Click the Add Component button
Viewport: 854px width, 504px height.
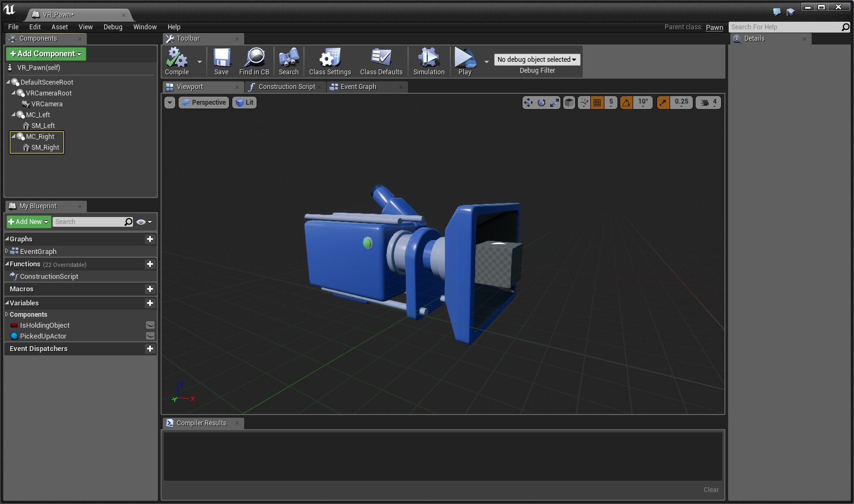pyautogui.click(x=46, y=54)
